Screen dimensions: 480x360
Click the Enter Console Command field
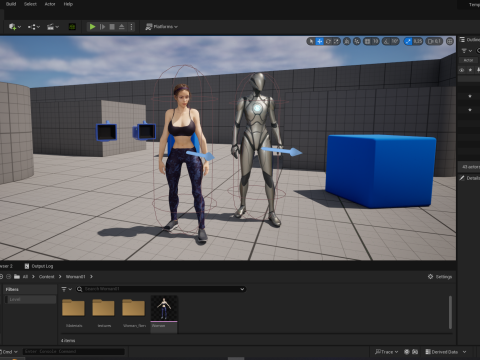pos(74,351)
